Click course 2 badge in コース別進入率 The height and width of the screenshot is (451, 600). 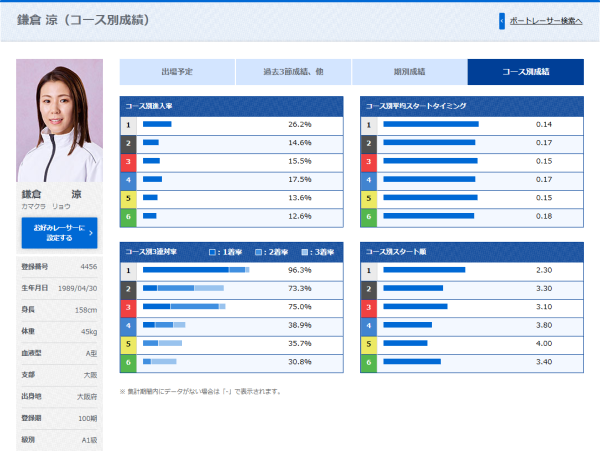(128, 143)
